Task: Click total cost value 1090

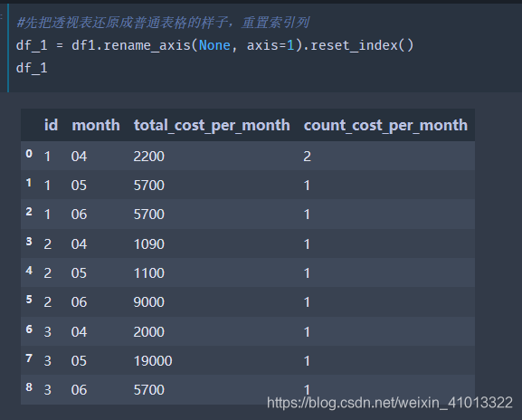Action: [148, 244]
